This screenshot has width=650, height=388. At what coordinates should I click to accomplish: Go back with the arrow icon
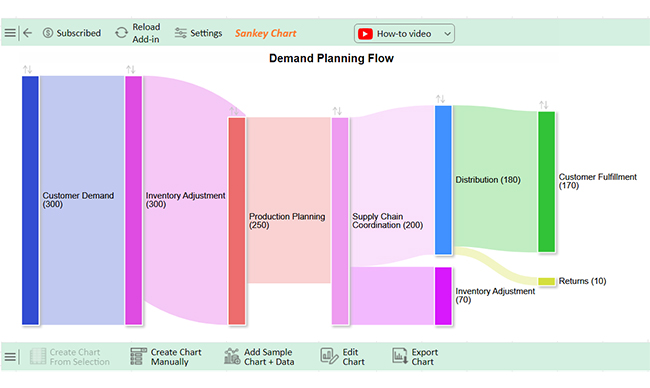(27, 33)
